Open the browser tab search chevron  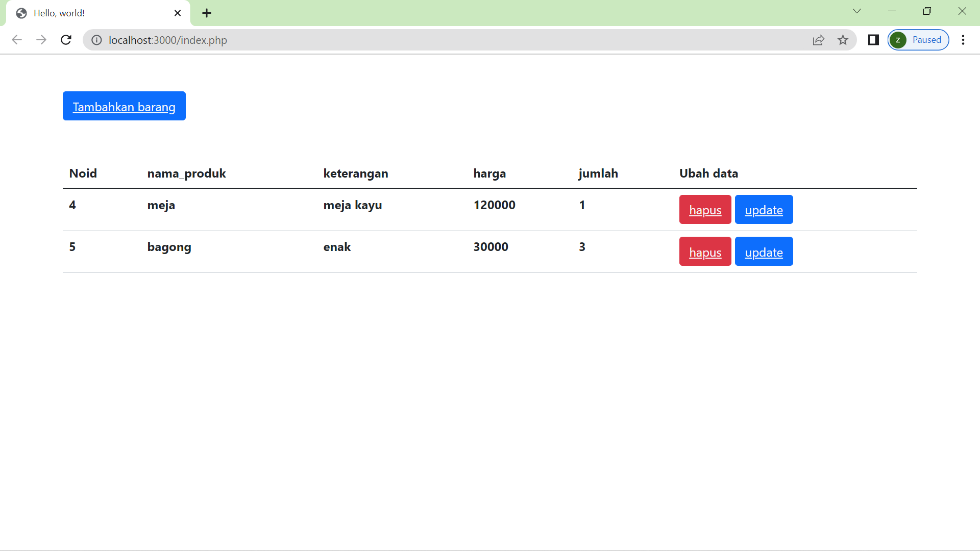tap(857, 11)
